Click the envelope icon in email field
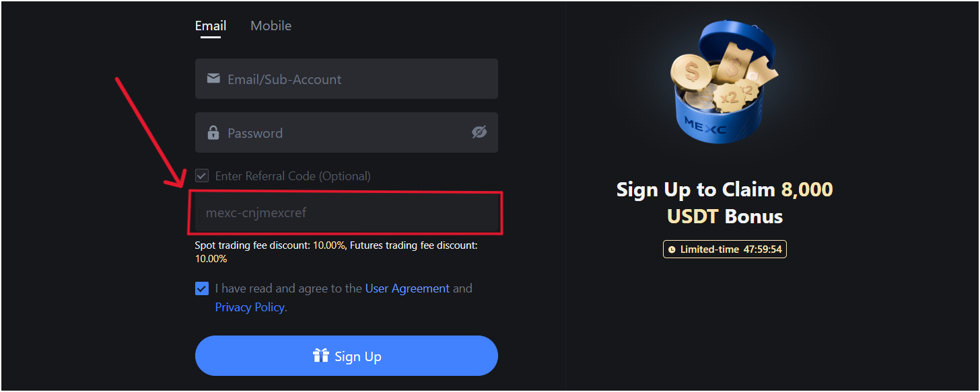980x392 pixels. coord(213,79)
